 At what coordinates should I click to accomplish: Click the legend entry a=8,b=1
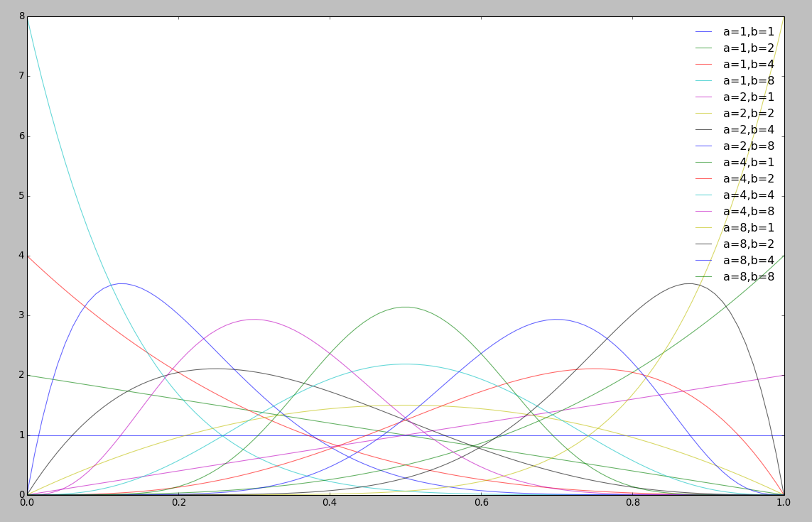pyautogui.click(x=735, y=228)
